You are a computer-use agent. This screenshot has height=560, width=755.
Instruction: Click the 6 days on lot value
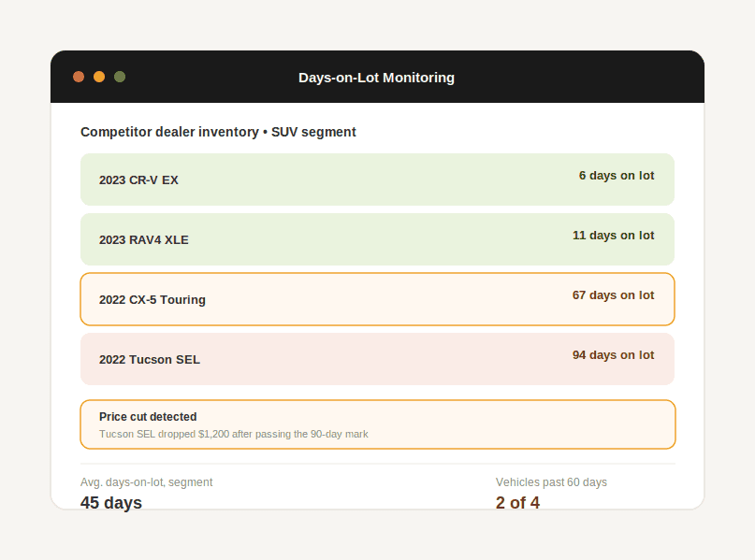coord(617,176)
